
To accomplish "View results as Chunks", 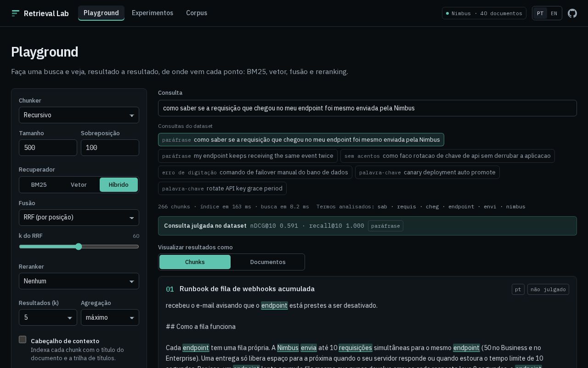I will click(195, 262).
